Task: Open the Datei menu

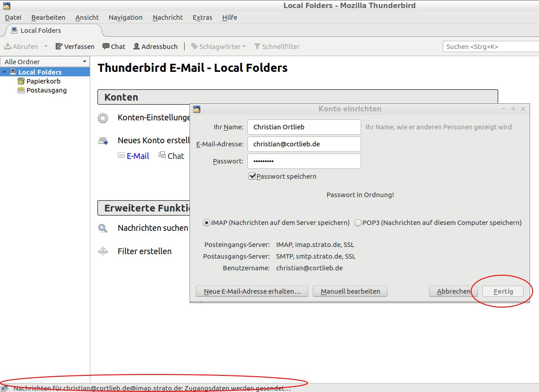Action: point(13,18)
